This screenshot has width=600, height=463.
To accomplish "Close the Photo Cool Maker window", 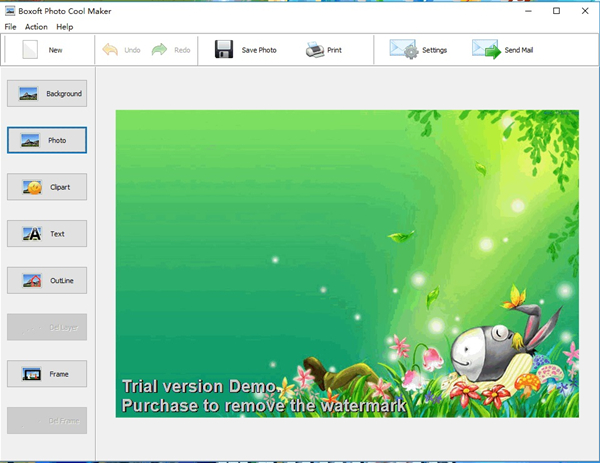I will click(585, 11).
